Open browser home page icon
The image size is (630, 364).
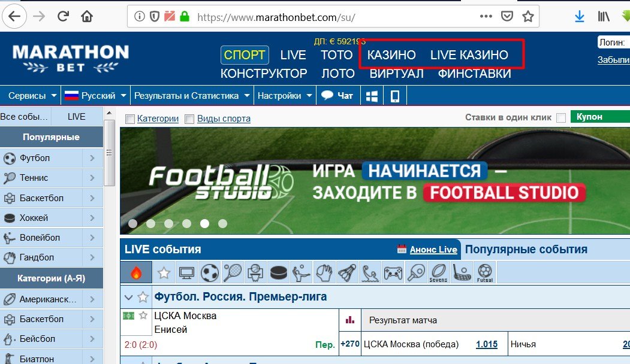pos(87,16)
